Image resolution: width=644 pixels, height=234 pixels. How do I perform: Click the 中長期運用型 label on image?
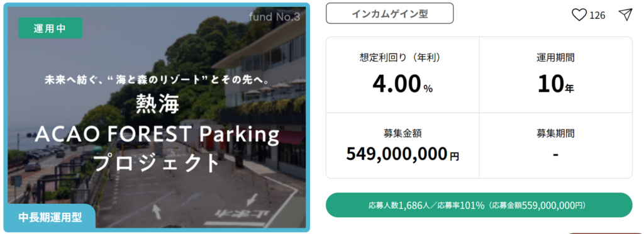click(x=50, y=217)
